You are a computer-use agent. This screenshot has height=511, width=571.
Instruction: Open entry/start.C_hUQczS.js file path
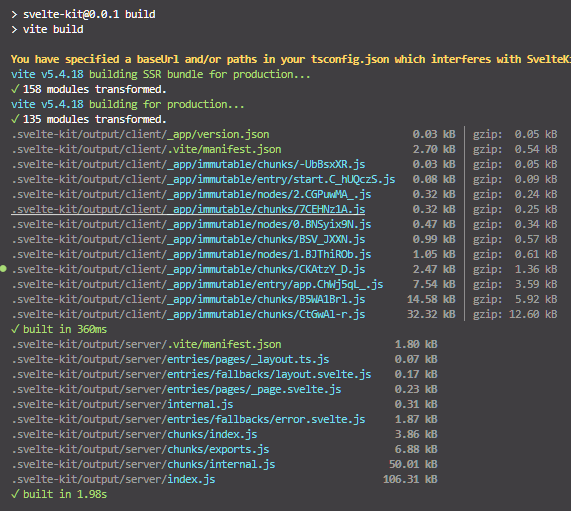[203, 179]
